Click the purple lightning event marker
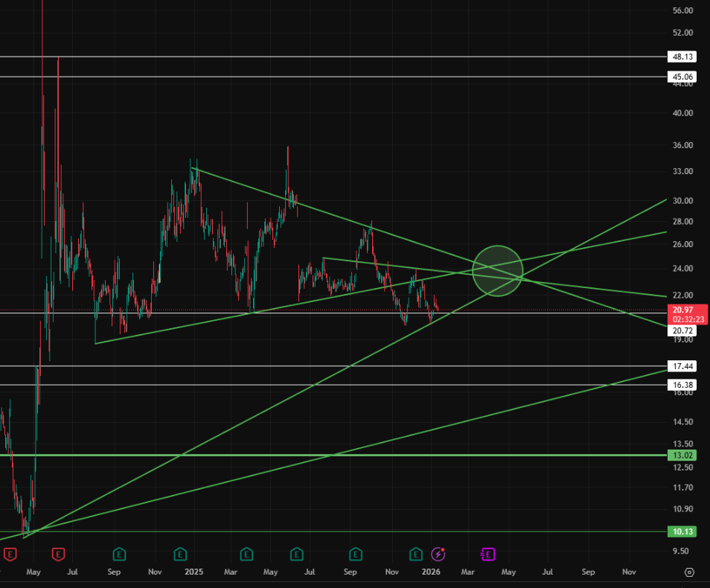 coord(438,554)
